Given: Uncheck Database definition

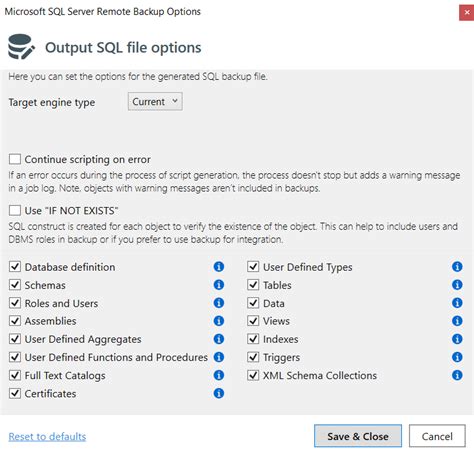Looking at the screenshot, I should [x=15, y=267].
